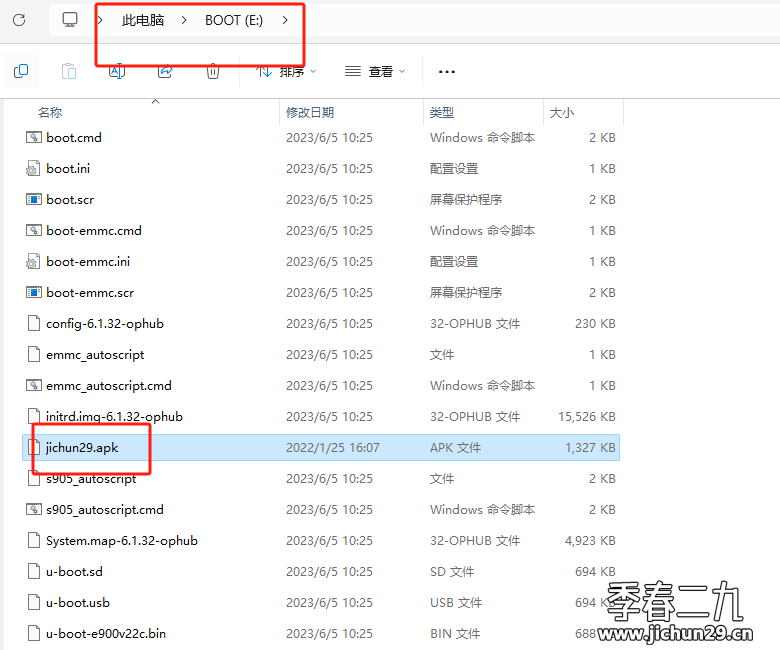
Task: Select the file name emmc_autoscript.cmd
Action: pyautogui.click(x=108, y=386)
